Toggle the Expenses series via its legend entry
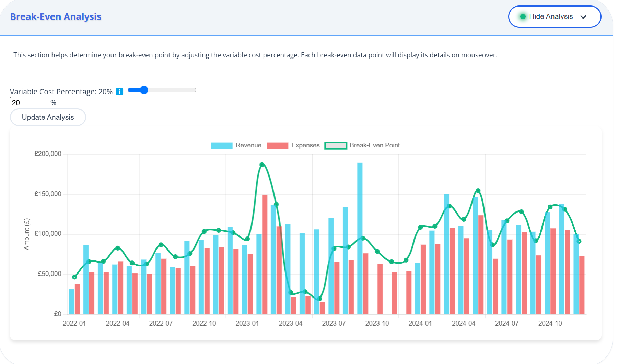The image size is (618, 364). (305, 145)
